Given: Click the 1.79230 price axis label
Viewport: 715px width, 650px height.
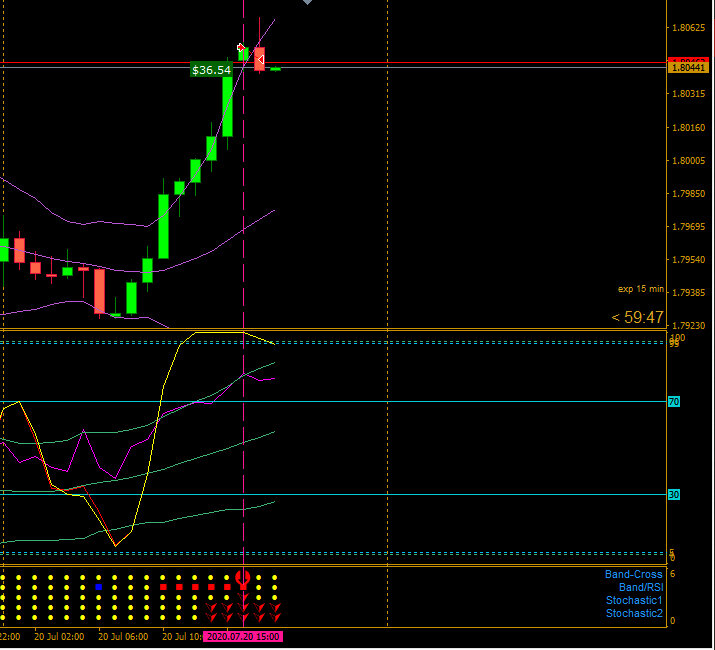Looking at the screenshot, I should click(x=689, y=326).
